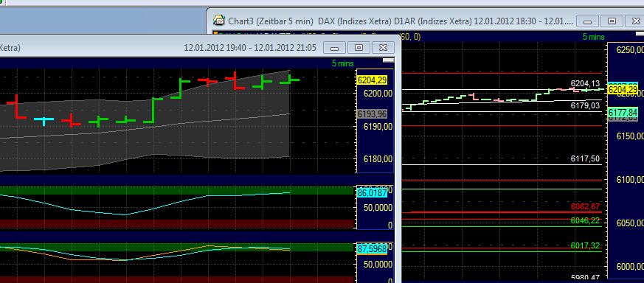
Task: Select the yellow 6204,29 price tag in Chart3
Action: coord(623,90)
